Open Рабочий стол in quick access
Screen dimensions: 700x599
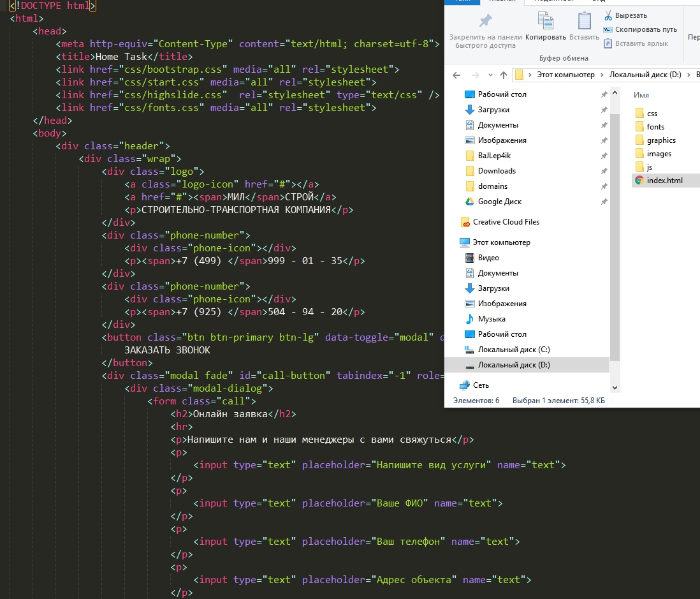point(502,94)
